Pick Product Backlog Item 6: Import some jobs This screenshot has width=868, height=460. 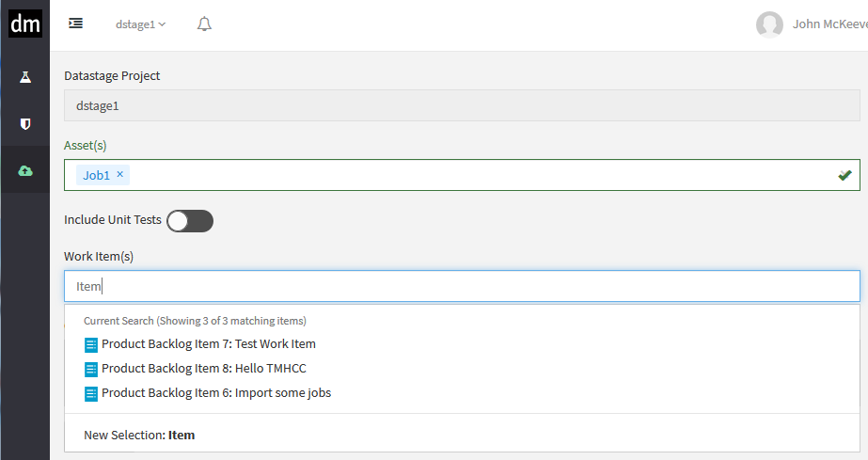[216, 393]
